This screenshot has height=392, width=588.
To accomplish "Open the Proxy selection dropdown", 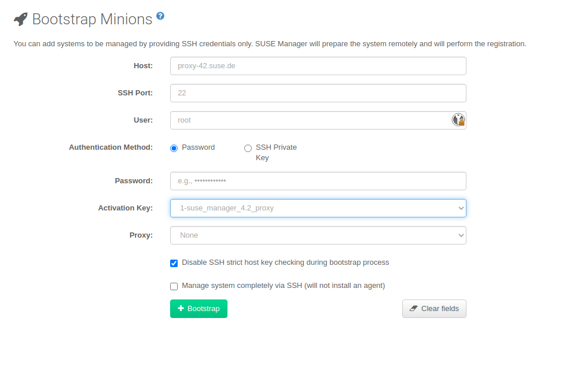I will pos(318,235).
